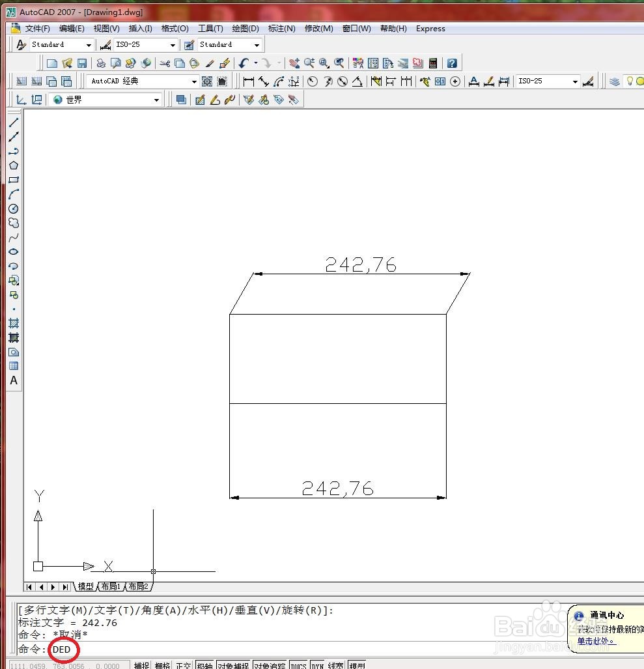Open the Layer Properties Manager icon

coord(615,81)
